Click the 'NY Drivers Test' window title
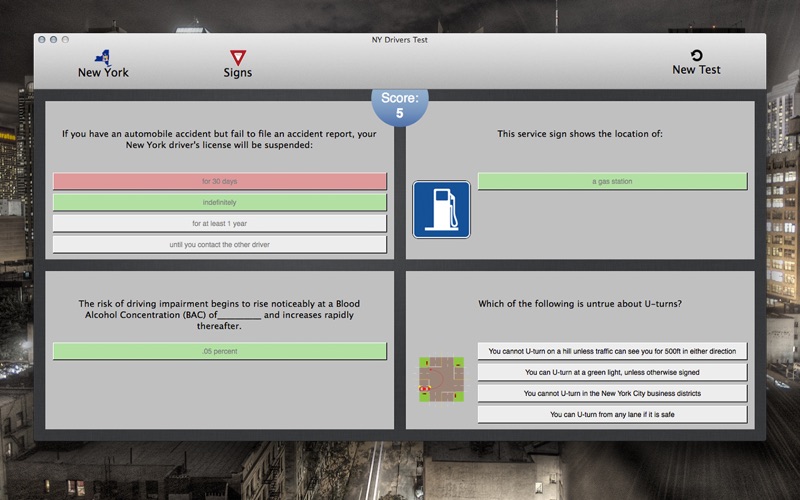This screenshot has width=800, height=500. [399, 40]
